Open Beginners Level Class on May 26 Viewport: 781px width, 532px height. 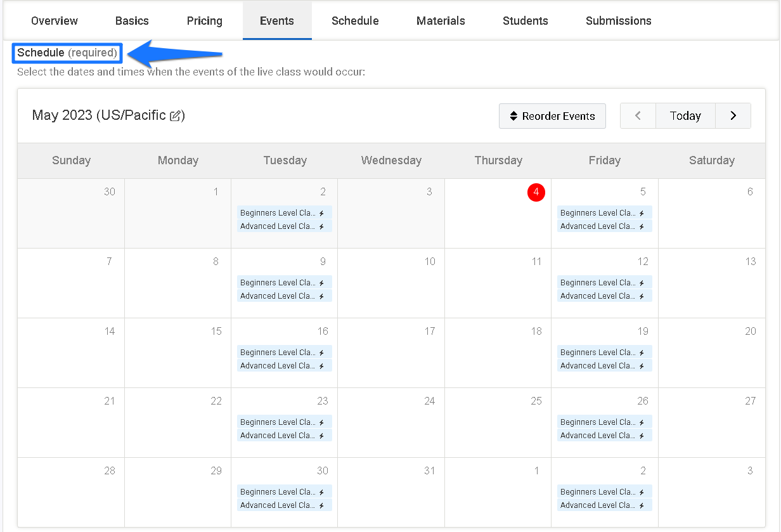[x=605, y=422]
